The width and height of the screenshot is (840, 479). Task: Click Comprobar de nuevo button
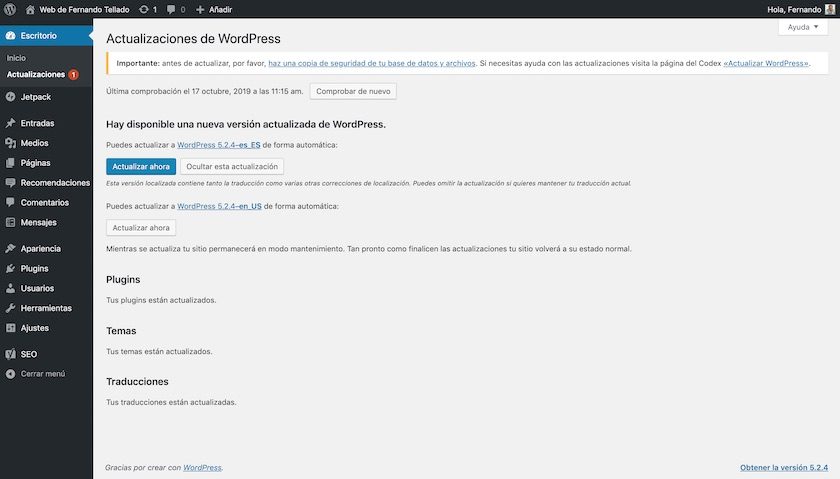pos(353,91)
